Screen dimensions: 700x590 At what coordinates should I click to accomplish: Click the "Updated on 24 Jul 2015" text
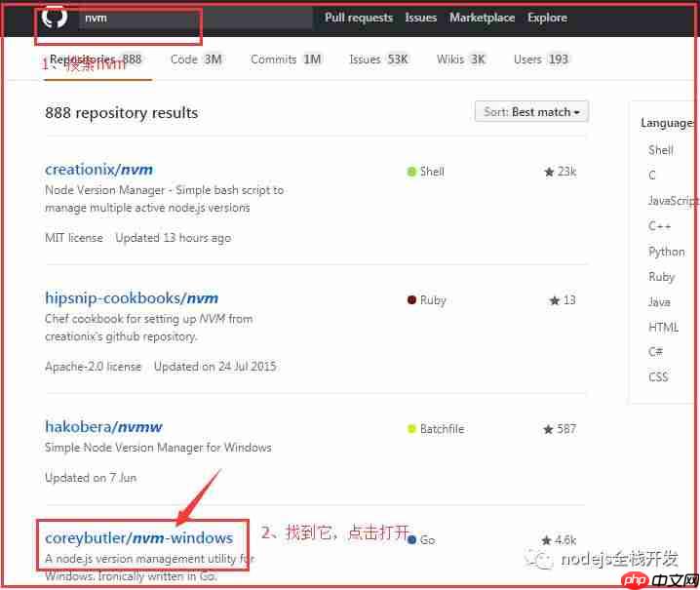215,367
